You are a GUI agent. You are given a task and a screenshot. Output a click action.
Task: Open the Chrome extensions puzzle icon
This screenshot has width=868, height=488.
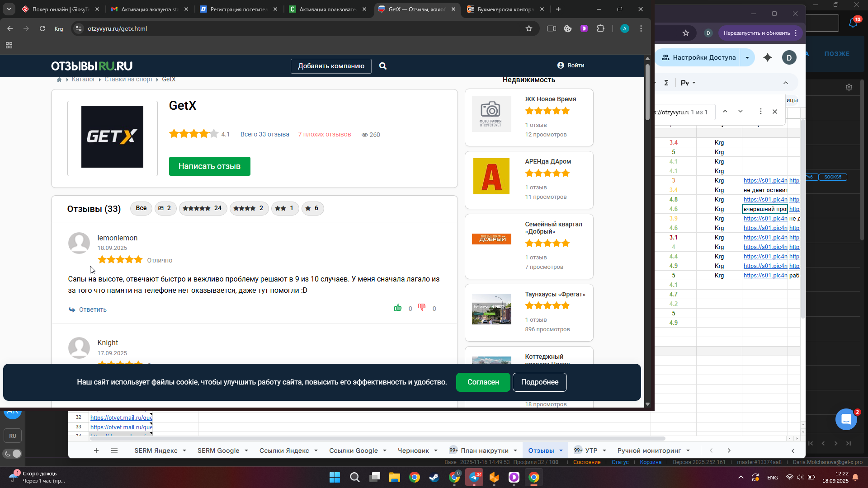600,28
